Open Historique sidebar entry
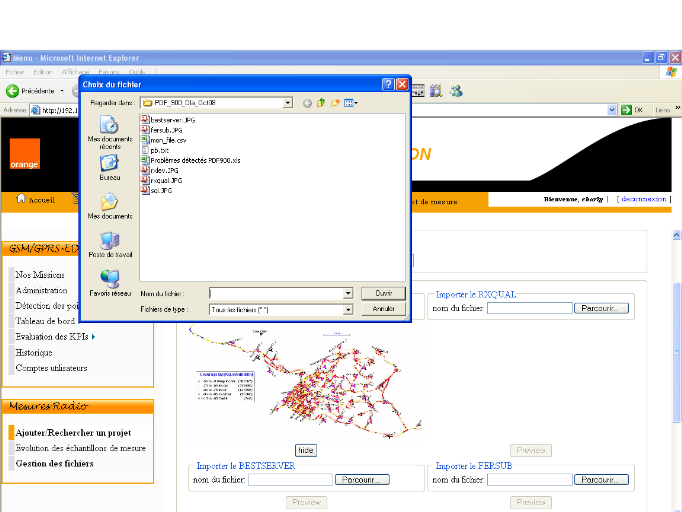 point(34,352)
